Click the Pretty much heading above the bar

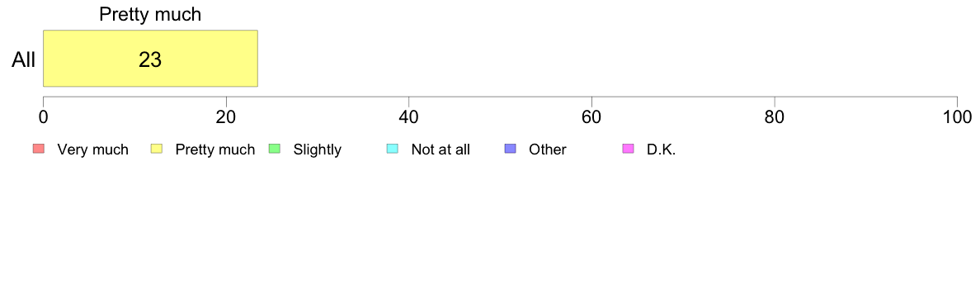pyautogui.click(x=151, y=14)
